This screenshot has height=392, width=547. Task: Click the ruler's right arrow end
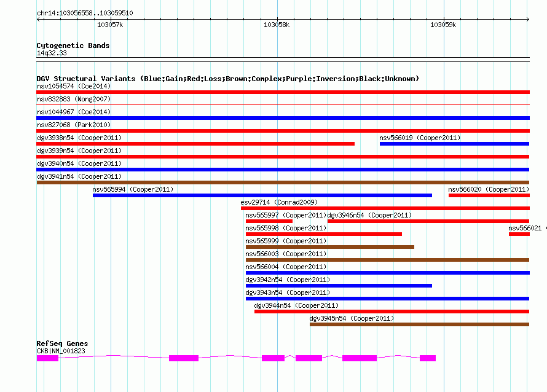click(x=528, y=19)
